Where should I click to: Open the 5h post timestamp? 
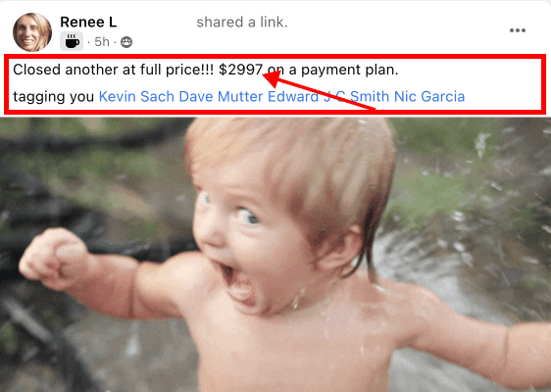point(102,42)
